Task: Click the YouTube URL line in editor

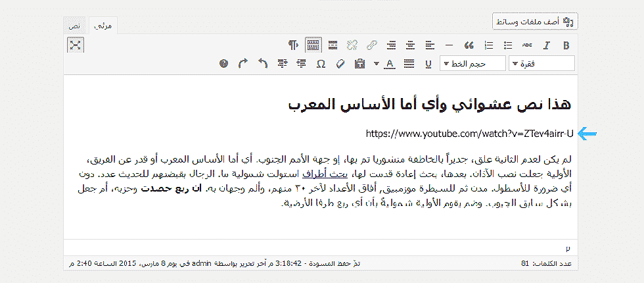Action: 470,134
